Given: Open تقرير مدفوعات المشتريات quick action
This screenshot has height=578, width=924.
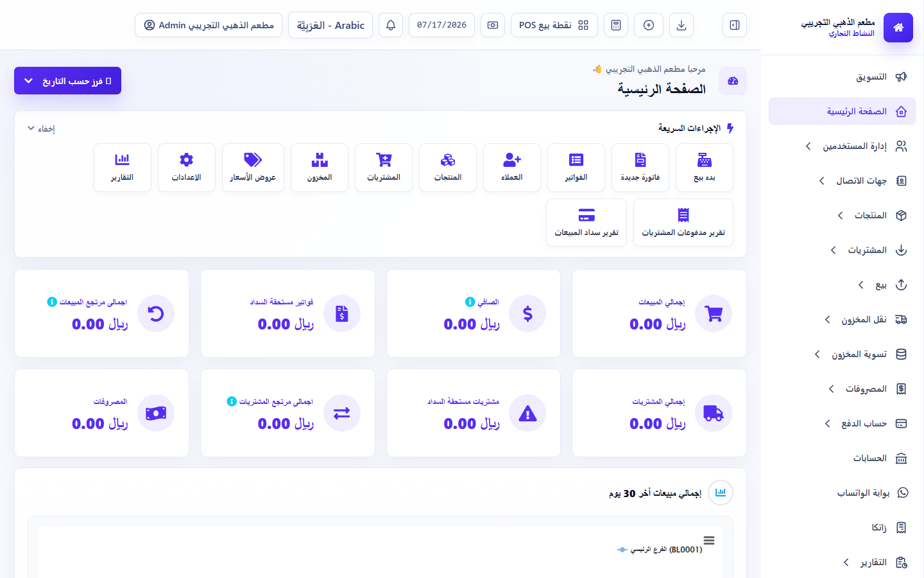Looking at the screenshot, I should pyautogui.click(x=683, y=222).
